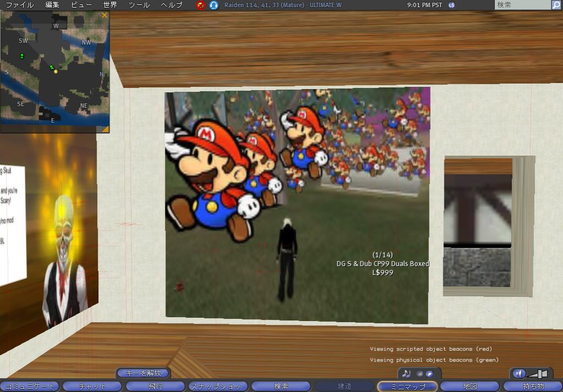The image size is (563, 392).
Task: Click the 9:01 PM PST clock
Action: pyautogui.click(x=425, y=5)
